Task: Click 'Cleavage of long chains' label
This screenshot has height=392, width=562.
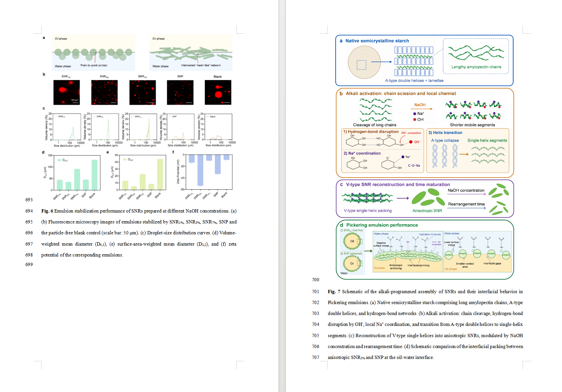Action: (x=374, y=125)
